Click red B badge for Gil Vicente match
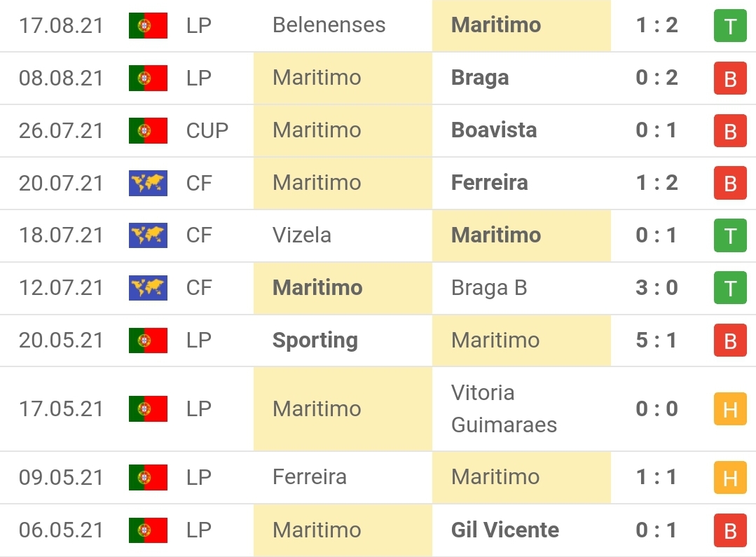The image size is (756, 557). (730, 530)
